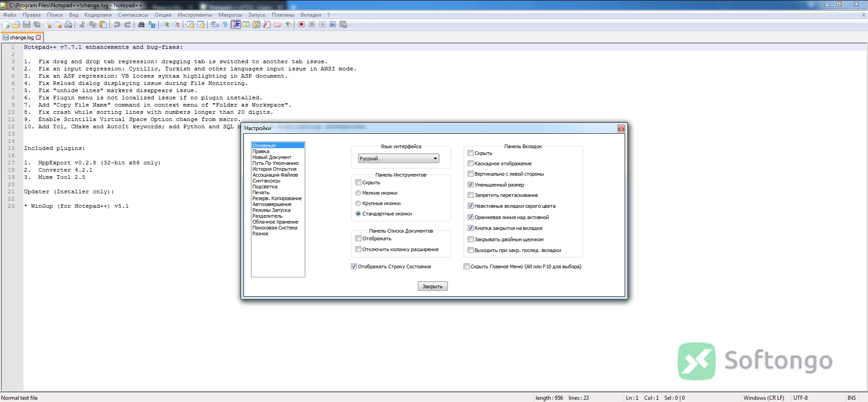
Task: Undo the last action from the toolbar
Action: pos(117,25)
